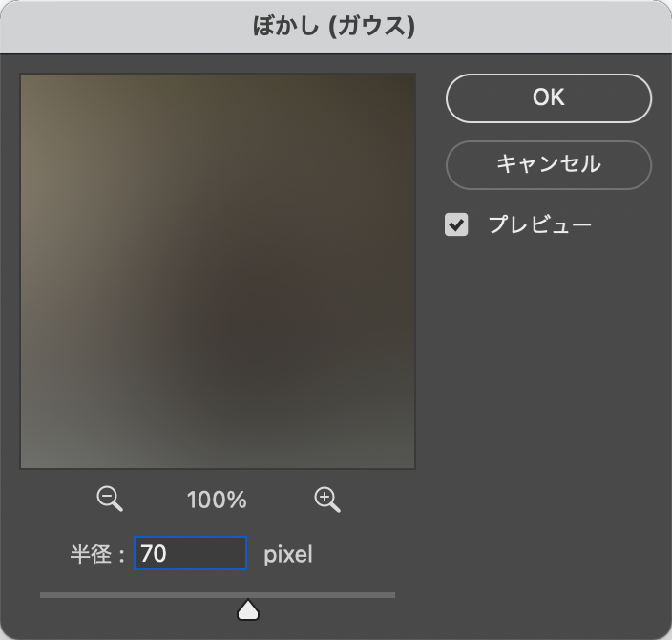This screenshot has height=640, width=672.
Task: Click the 半径 input field showing 70
Action: 190,553
